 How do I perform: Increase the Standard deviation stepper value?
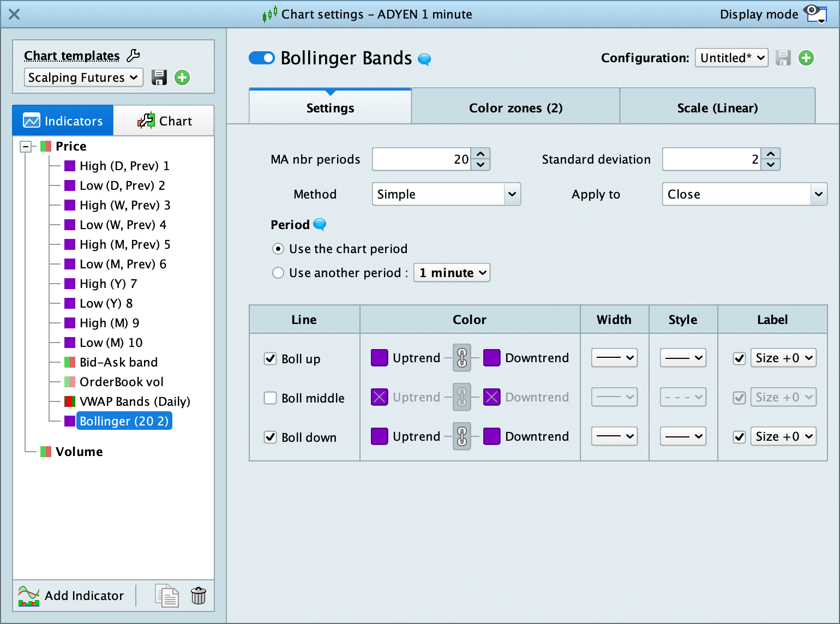771,154
